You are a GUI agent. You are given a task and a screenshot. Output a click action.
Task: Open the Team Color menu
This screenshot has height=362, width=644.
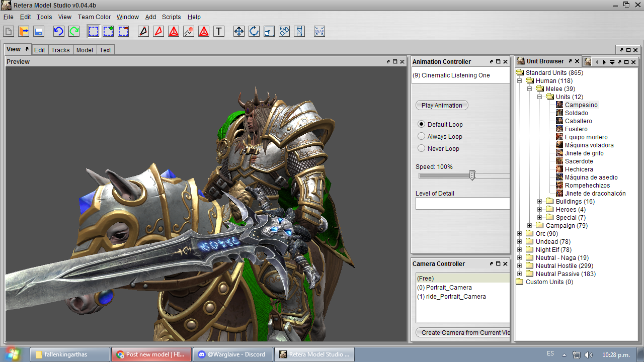tap(94, 17)
